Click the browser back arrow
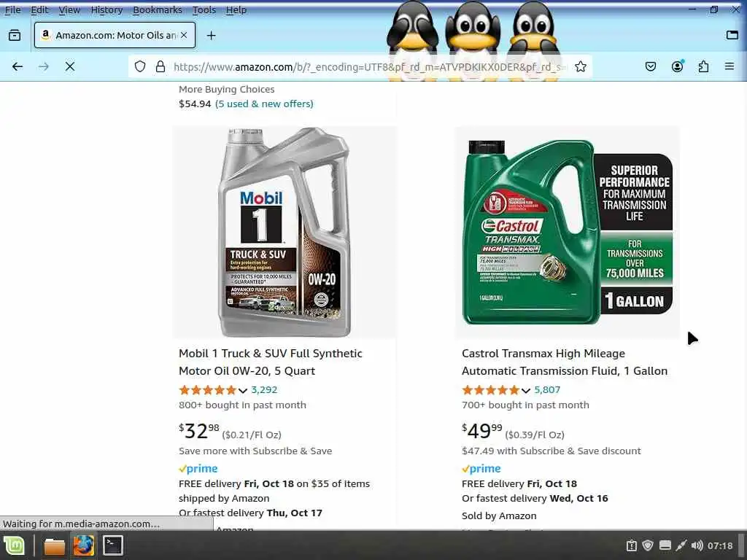 click(x=18, y=66)
